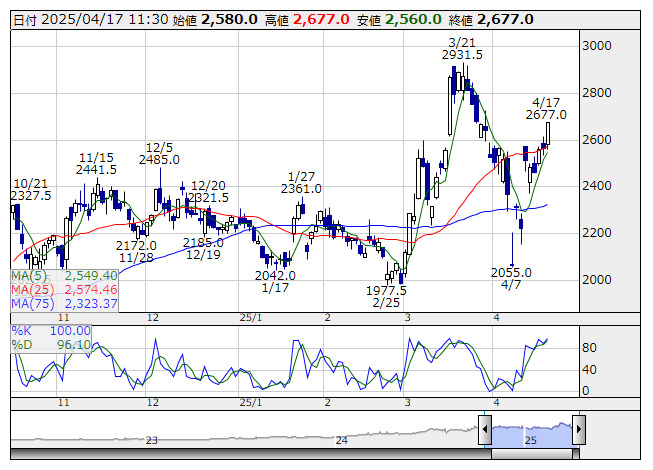This screenshot has height=470, width=653.
Task: Click the 2172.0 11/28 label
Action: click(x=136, y=251)
